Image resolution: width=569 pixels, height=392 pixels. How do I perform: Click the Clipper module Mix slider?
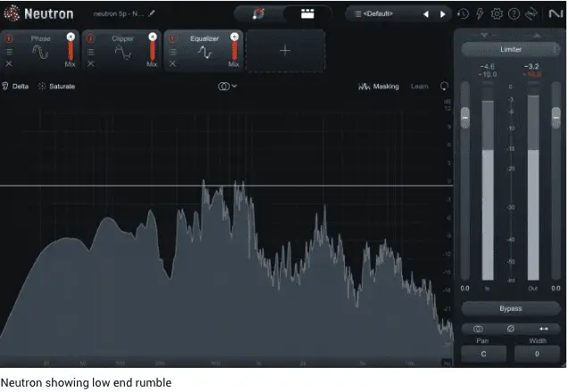tap(153, 47)
